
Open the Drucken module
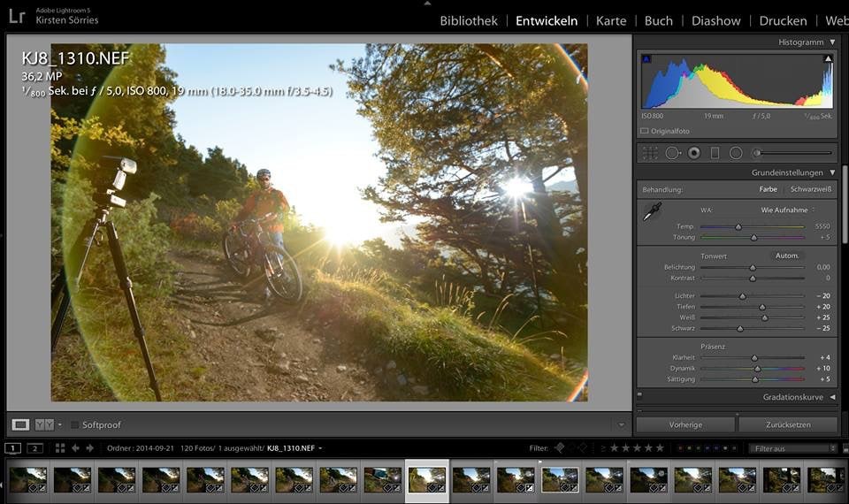coord(783,20)
